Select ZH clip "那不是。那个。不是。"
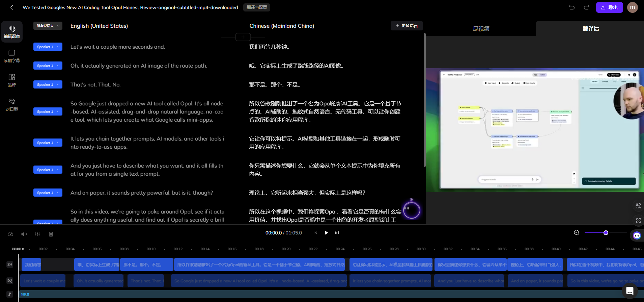The height and width of the screenshot is (302, 644). 147,265
